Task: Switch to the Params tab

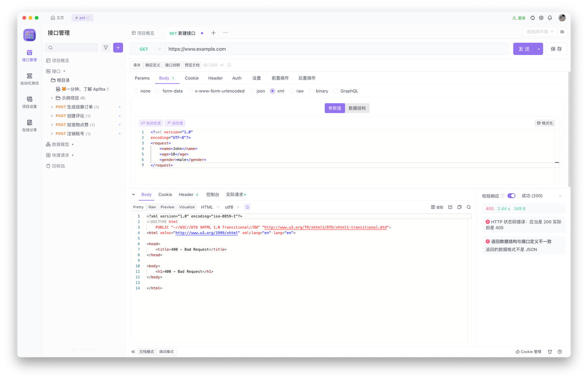Action: pos(142,78)
